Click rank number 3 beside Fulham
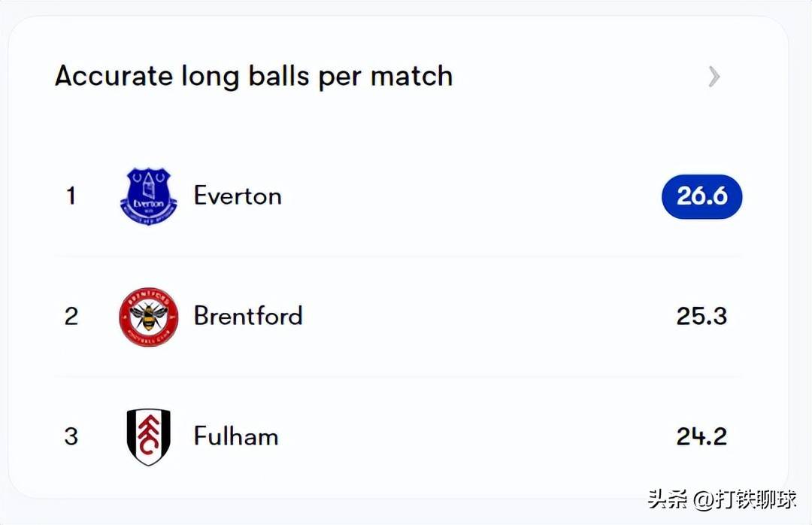 point(71,436)
